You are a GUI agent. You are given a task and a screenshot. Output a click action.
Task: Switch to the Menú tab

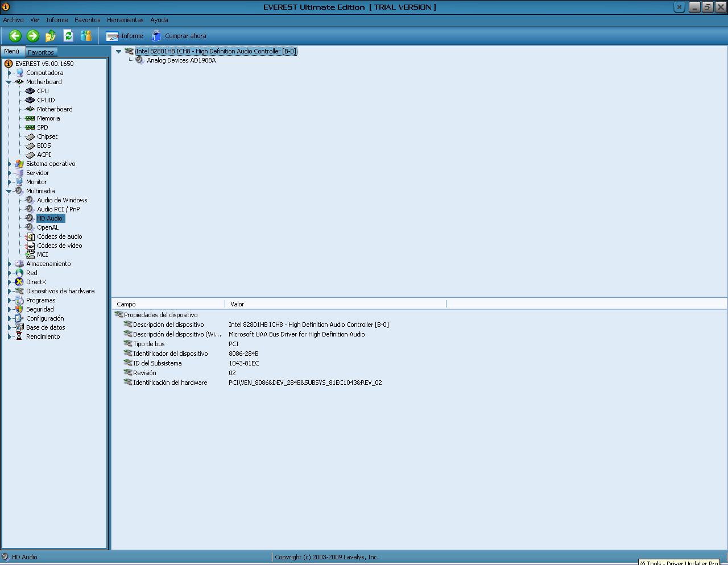(12, 51)
